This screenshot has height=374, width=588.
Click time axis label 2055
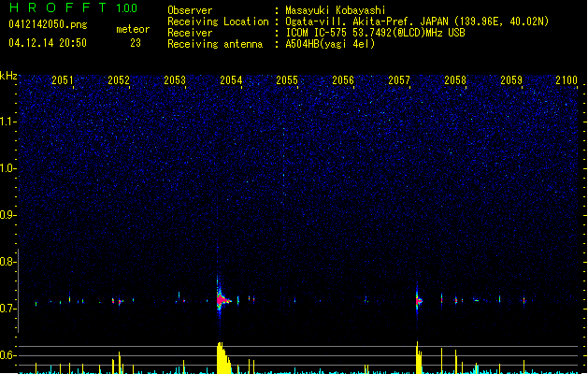(287, 80)
